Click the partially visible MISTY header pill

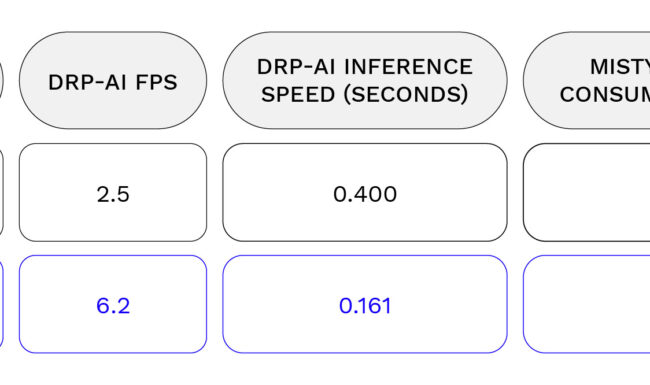(x=587, y=80)
